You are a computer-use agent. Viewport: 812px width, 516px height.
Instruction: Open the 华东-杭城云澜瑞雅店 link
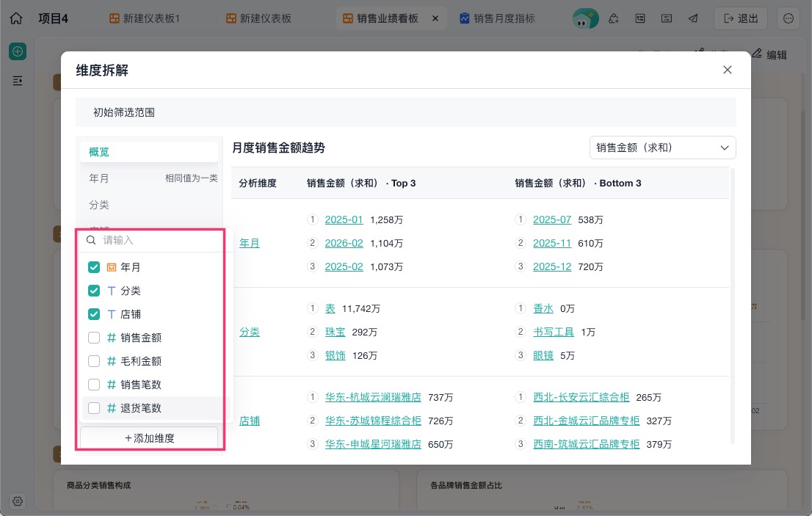coord(373,397)
